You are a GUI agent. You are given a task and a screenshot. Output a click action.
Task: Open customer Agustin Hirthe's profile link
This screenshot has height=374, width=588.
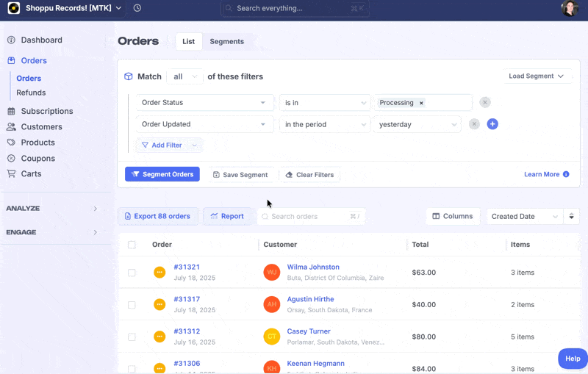coord(310,299)
